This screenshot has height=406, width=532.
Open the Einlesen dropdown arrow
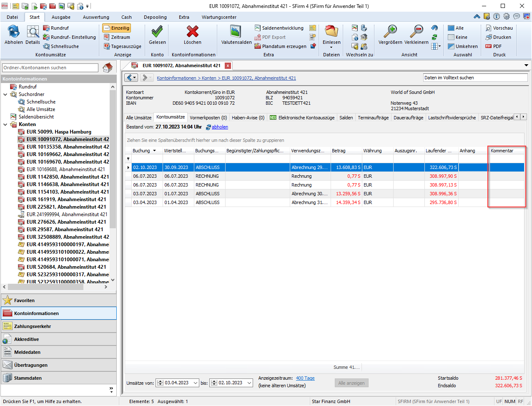pyautogui.click(x=331, y=47)
